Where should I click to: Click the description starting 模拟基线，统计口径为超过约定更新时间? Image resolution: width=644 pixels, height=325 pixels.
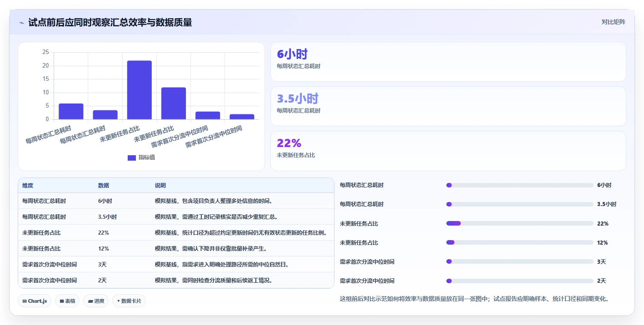241,233
